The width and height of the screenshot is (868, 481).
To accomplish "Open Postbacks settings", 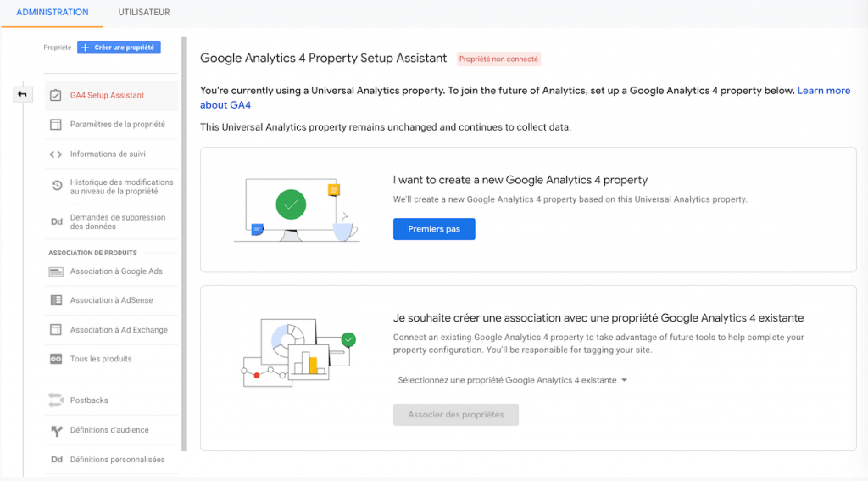I will point(111,400).
